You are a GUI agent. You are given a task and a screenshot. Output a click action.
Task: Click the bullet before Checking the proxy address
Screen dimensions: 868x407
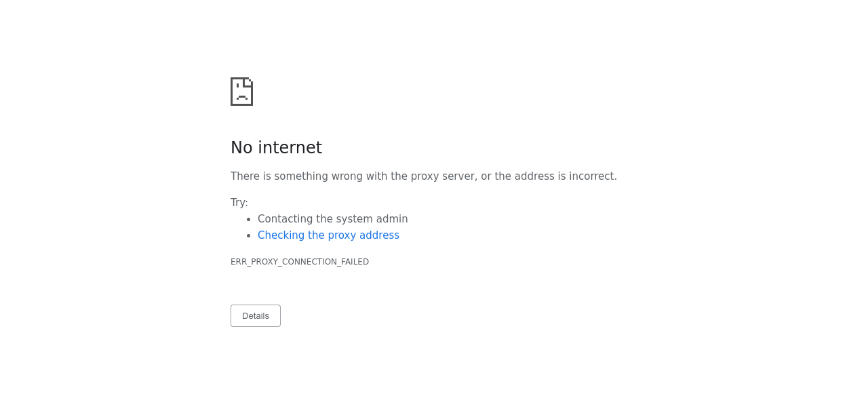249,235
